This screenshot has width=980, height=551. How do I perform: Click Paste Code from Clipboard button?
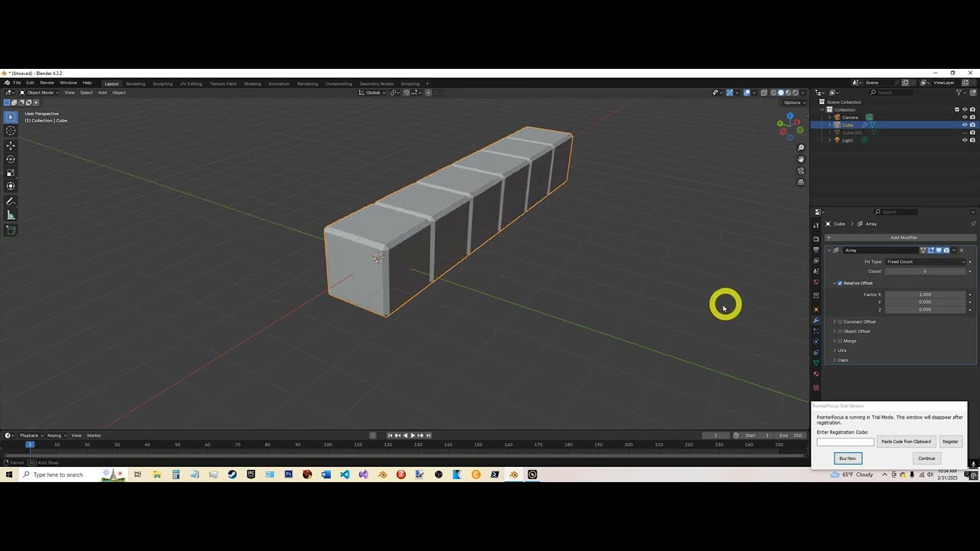pos(906,442)
